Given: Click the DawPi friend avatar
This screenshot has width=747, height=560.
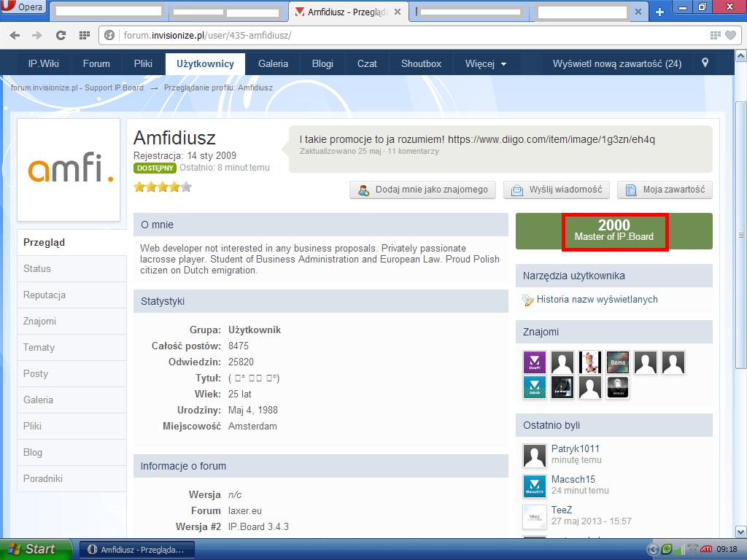Looking at the screenshot, I should [534, 362].
